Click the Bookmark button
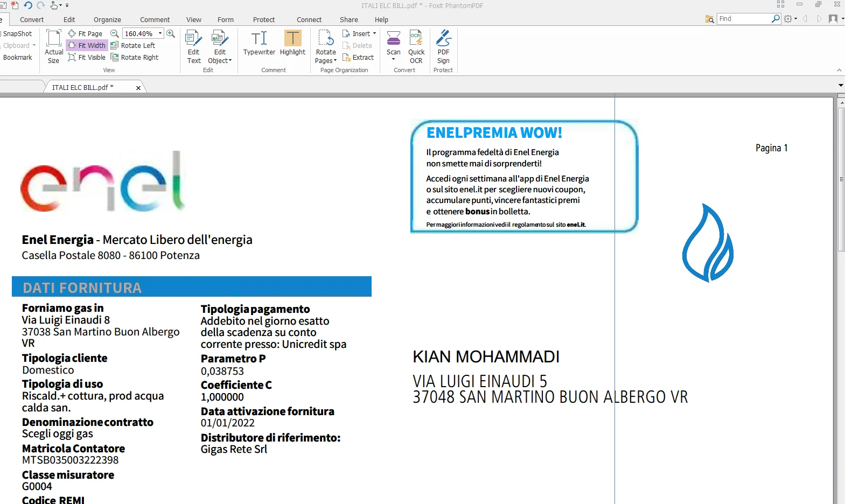The height and width of the screenshot is (504, 845). click(x=18, y=58)
